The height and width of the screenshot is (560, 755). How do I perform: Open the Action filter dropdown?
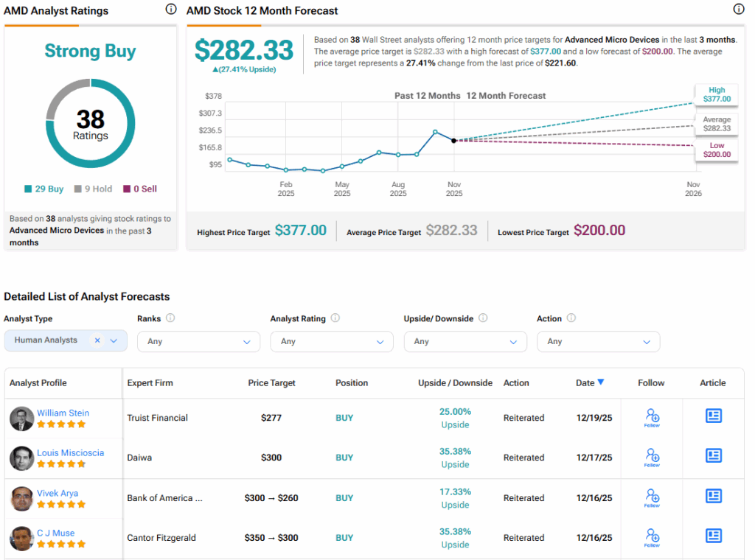pos(598,342)
